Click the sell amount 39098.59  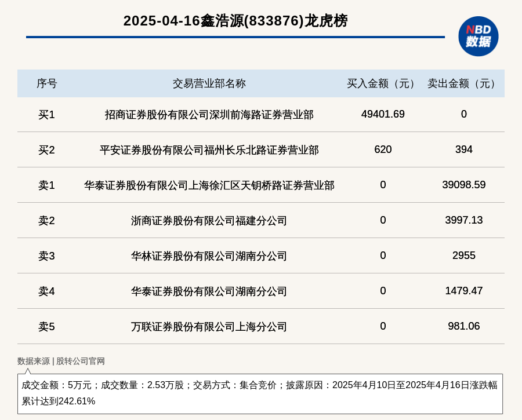[x=464, y=185]
